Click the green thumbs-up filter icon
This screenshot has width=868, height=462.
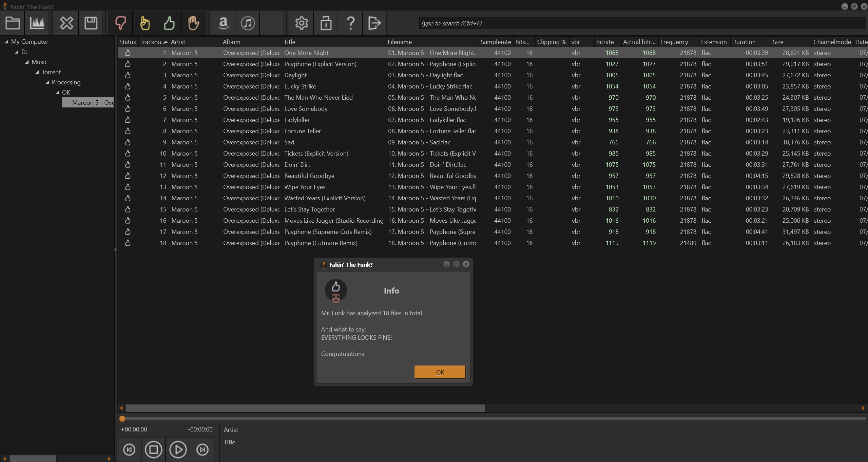coord(169,23)
